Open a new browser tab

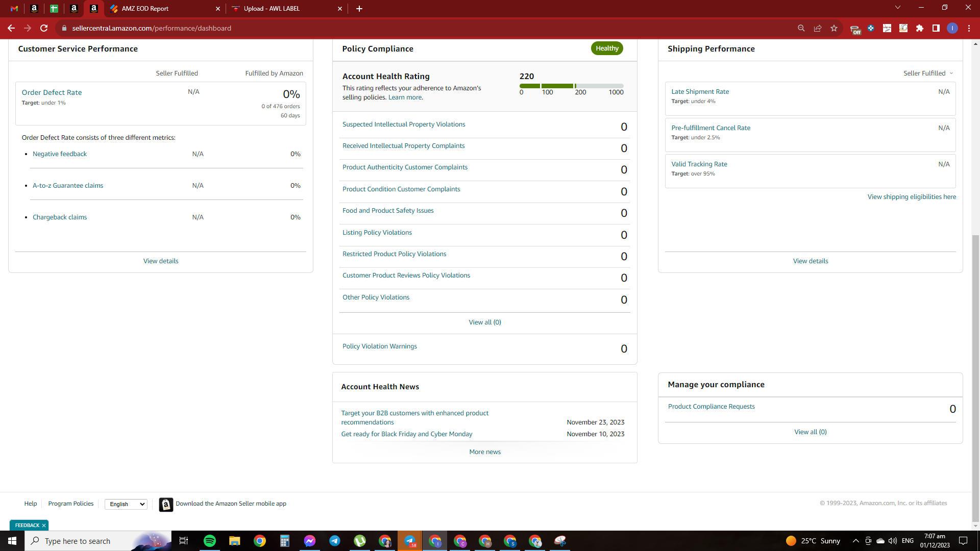[359, 9]
